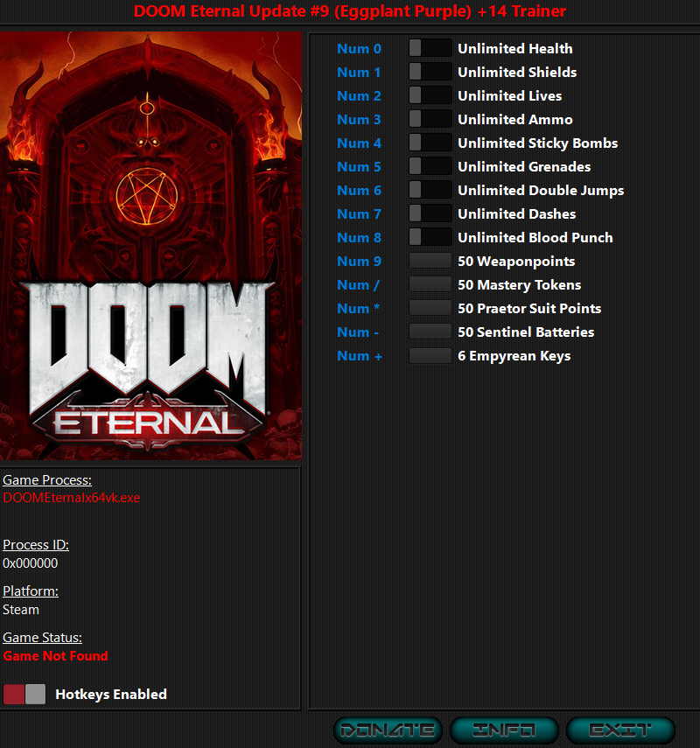The width and height of the screenshot is (700, 748).
Task: Turn on Unlimited Blood Punch
Action: [x=430, y=237]
